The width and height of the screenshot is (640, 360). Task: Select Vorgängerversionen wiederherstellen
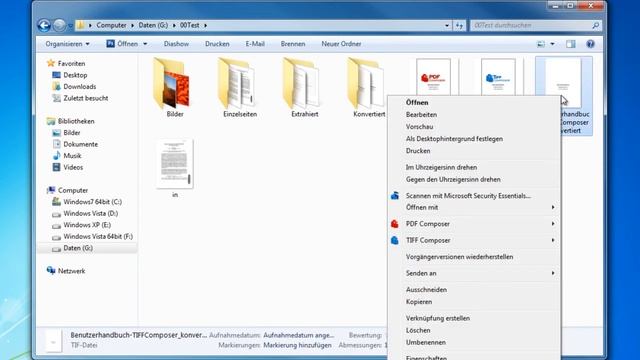(460, 257)
